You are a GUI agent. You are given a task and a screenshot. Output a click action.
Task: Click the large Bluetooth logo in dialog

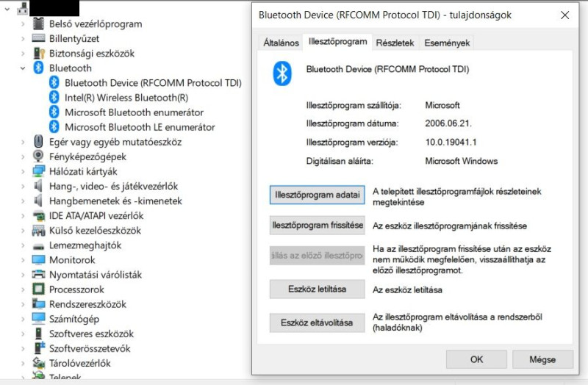click(x=282, y=73)
